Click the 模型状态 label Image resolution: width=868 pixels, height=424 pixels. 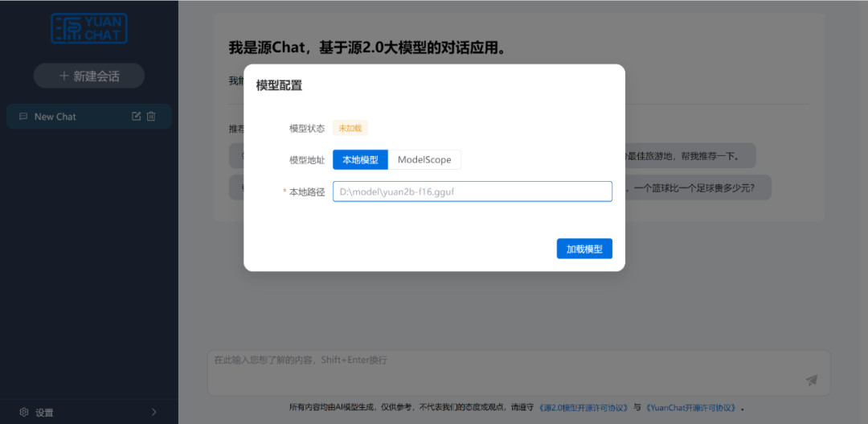click(x=307, y=128)
